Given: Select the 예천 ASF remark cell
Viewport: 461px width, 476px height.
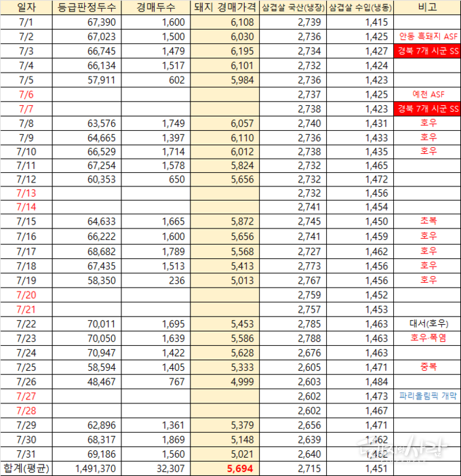Looking at the screenshot, I should 428,94.
